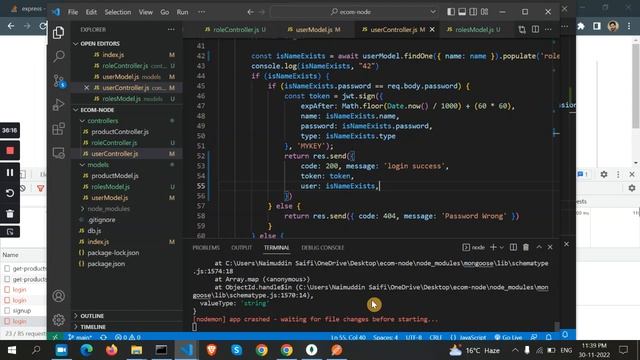Open Remote Explorer view in activity bar
Image resolution: width=640 pixels, height=360 pixels.
[x=58, y=153]
